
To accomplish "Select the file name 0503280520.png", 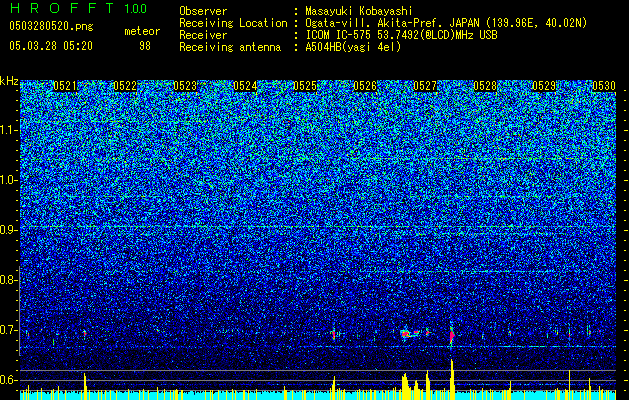I will point(51,26).
